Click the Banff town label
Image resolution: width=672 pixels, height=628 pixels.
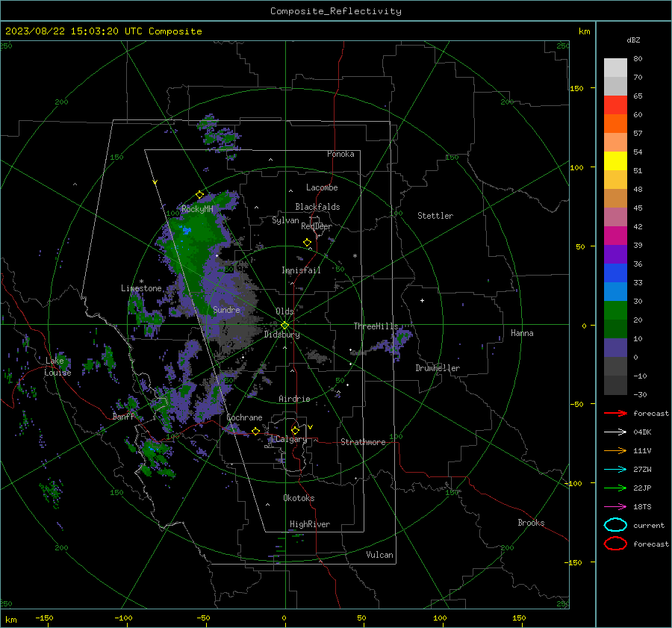point(123,416)
